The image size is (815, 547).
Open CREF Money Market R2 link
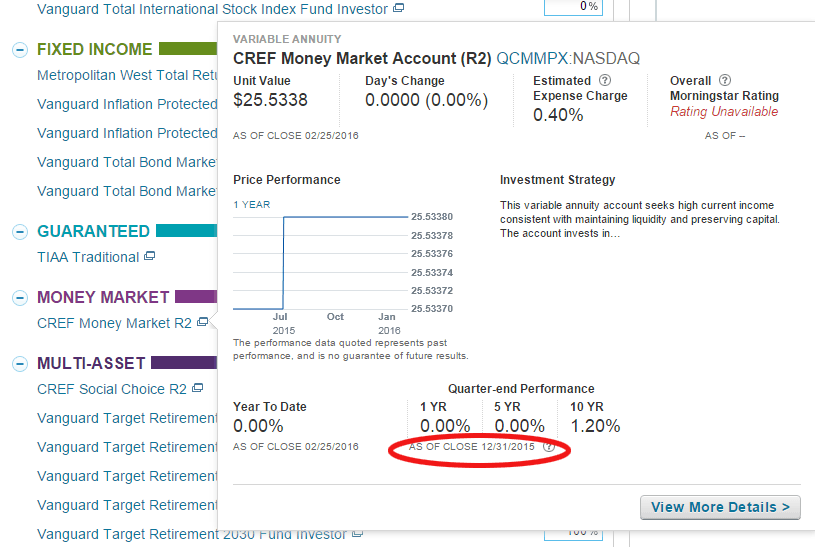coord(114,323)
